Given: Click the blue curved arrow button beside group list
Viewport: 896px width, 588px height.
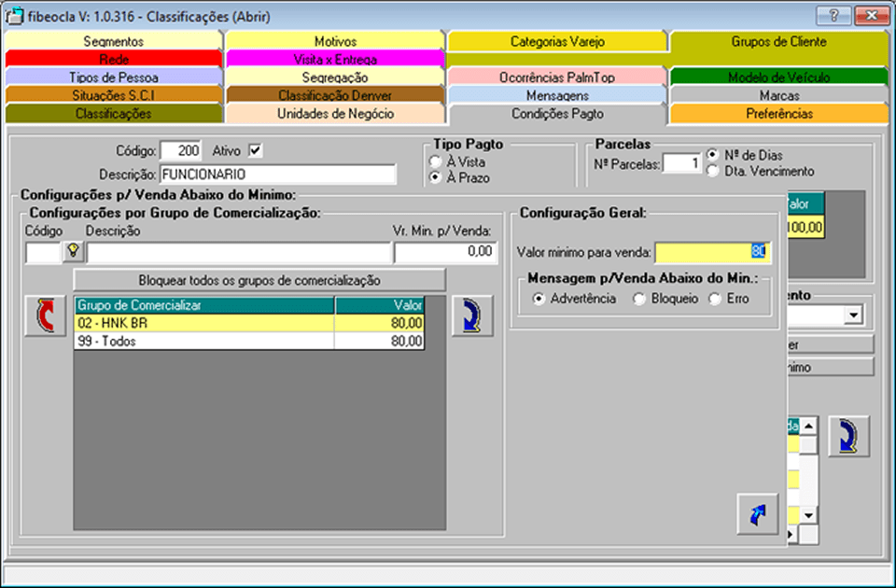Looking at the screenshot, I should click(472, 316).
